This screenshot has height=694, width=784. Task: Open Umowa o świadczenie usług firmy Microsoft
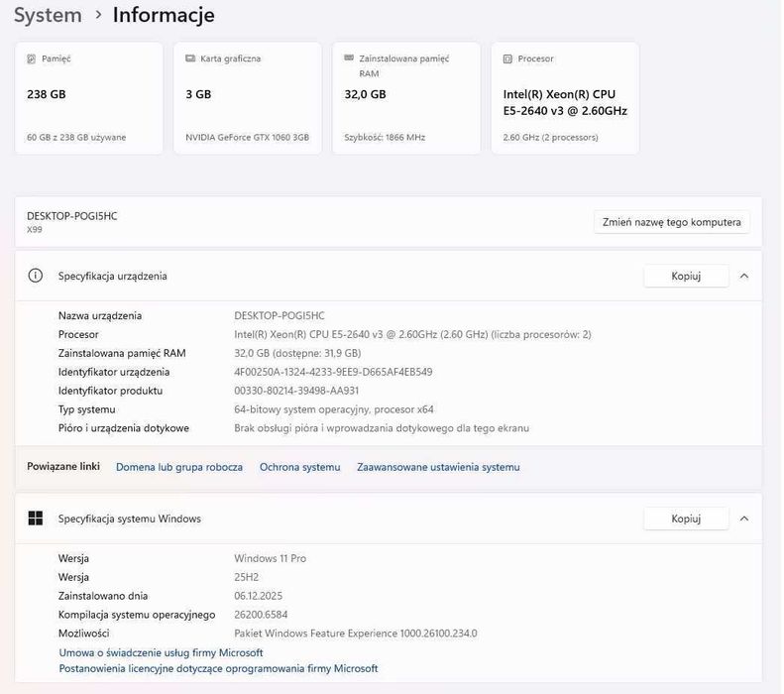(x=162, y=652)
